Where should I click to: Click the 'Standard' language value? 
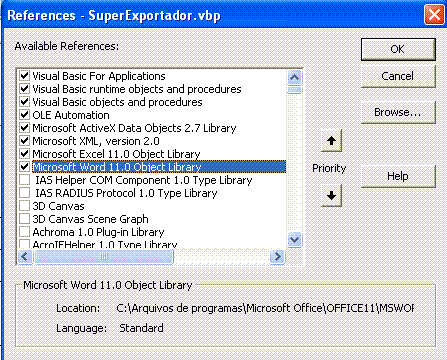point(141,328)
